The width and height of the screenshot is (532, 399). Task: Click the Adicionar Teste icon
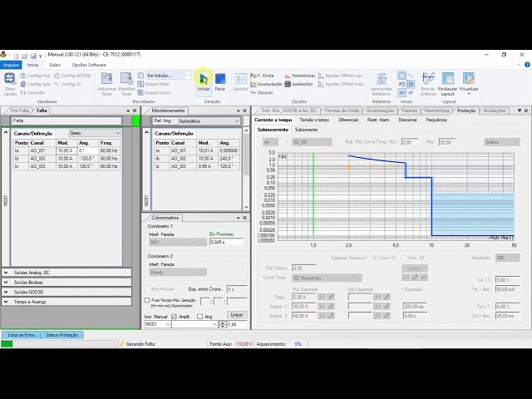click(106, 79)
